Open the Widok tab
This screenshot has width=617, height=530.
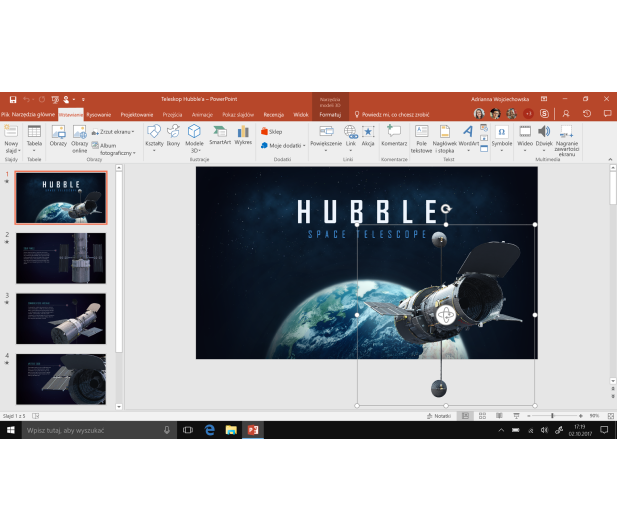(x=301, y=115)
